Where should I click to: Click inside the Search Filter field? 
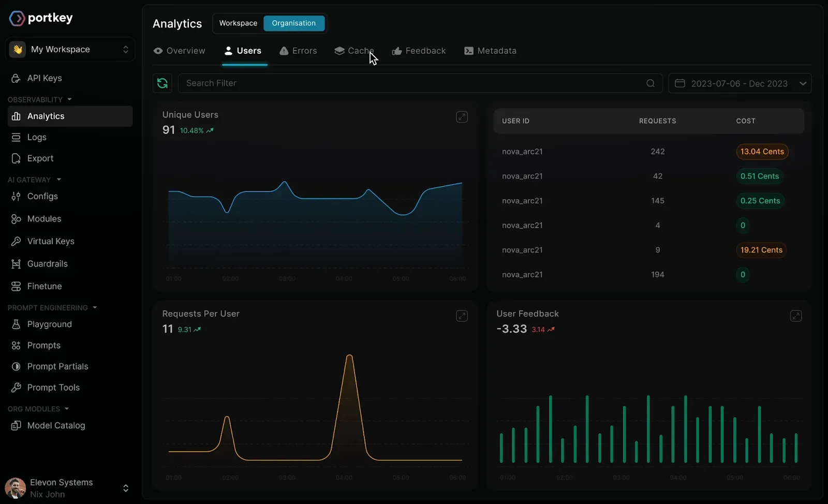tap(362, 83)
